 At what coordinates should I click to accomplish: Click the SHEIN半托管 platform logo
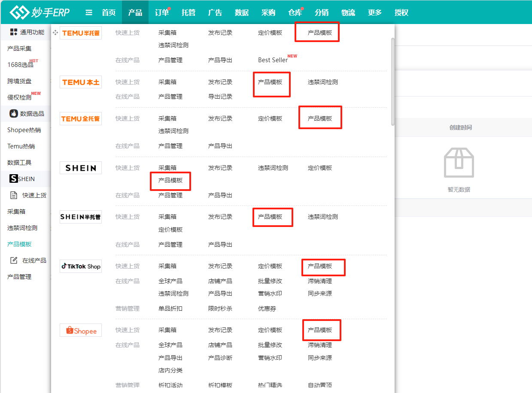tap(81, 217)
